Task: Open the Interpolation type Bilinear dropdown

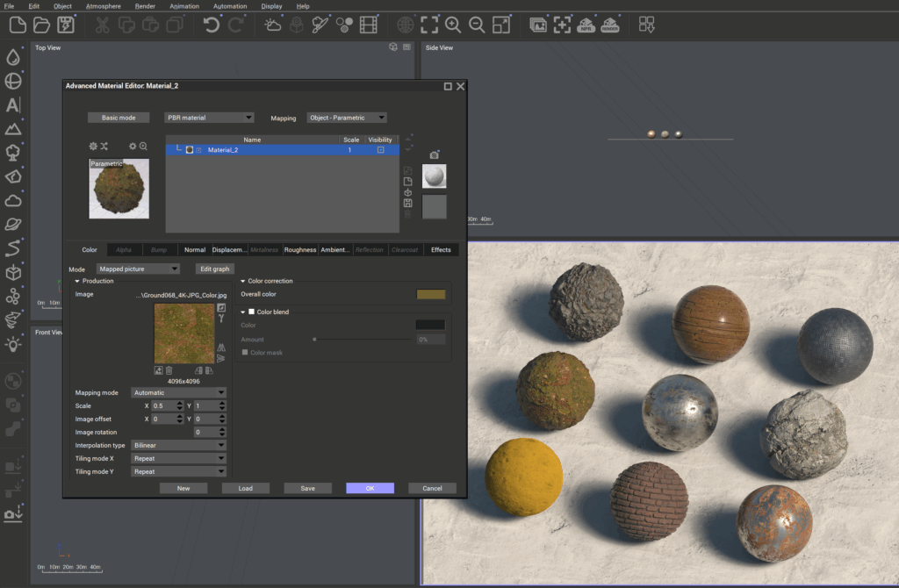Action: (178, 445)
